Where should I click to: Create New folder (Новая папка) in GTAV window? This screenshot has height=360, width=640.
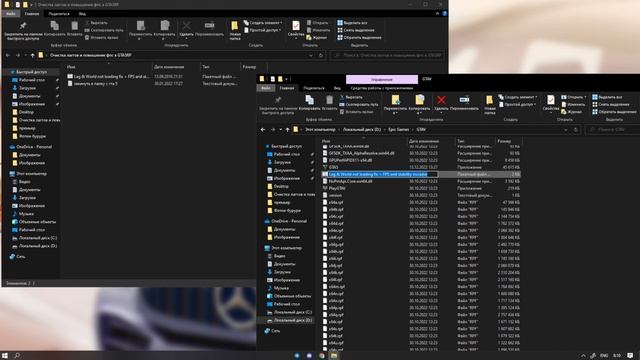(489, 104)
